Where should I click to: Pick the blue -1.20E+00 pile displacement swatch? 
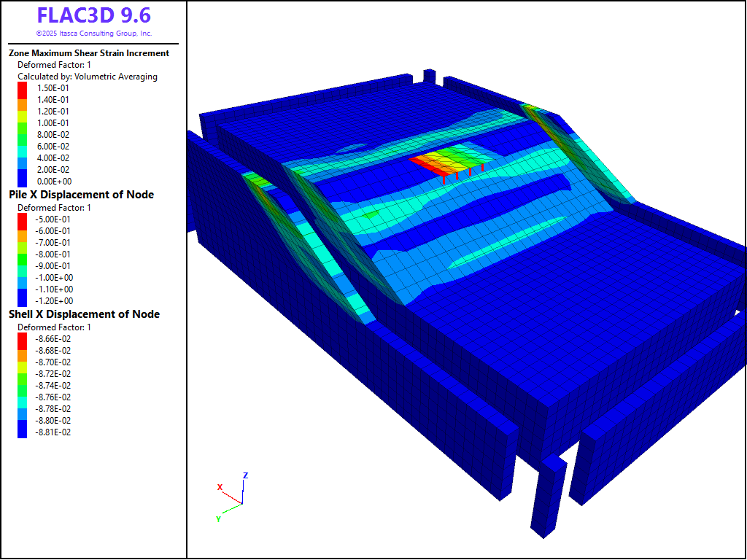(22, 300)
